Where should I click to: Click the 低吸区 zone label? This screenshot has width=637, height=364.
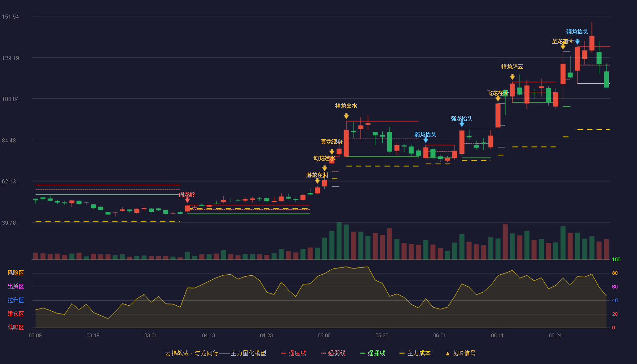coord(15,328)
